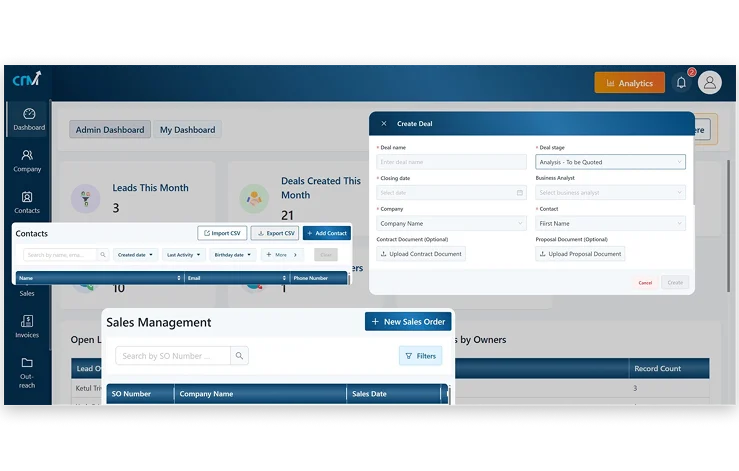
Task: Open the Analytics button
Action: click(630, 83)
